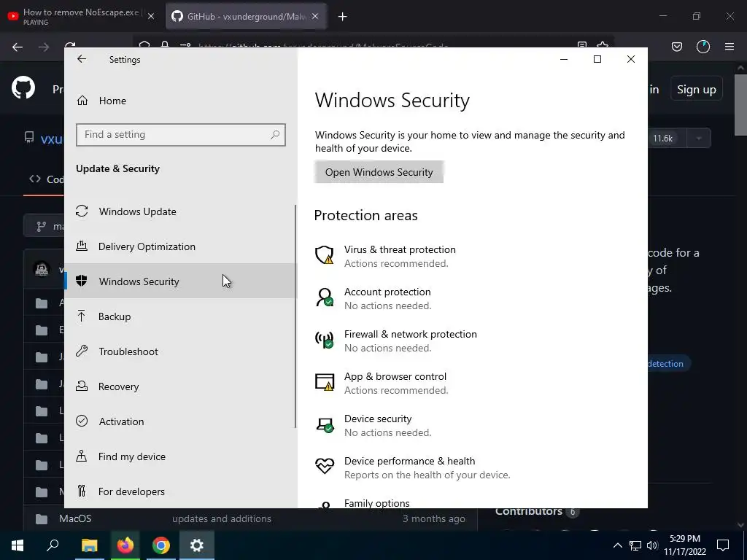The width and height of the screenshot is (747, 560).
Task: Click the Delivery Optimization icon
Action: [x=82, y=246]
